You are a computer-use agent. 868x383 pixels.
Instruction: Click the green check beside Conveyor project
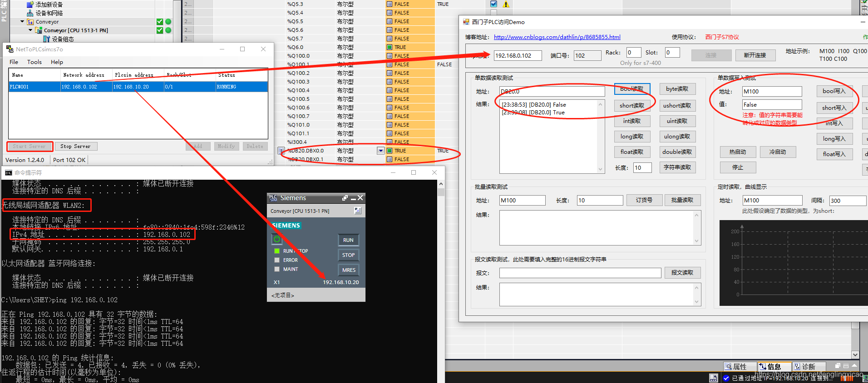160,22
